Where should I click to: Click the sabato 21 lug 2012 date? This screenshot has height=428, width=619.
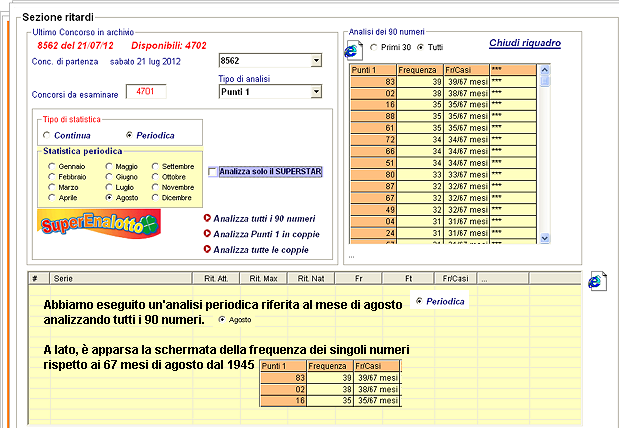tap(145, 62)
